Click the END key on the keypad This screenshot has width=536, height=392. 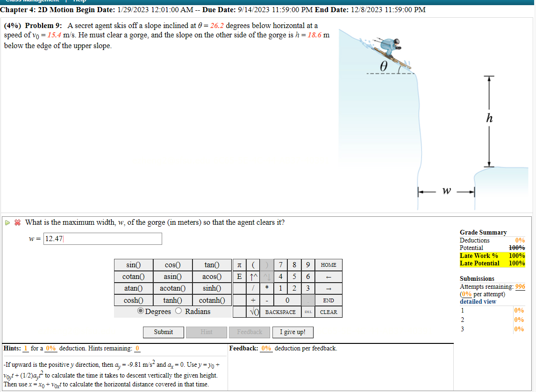[x=328, y=300]
